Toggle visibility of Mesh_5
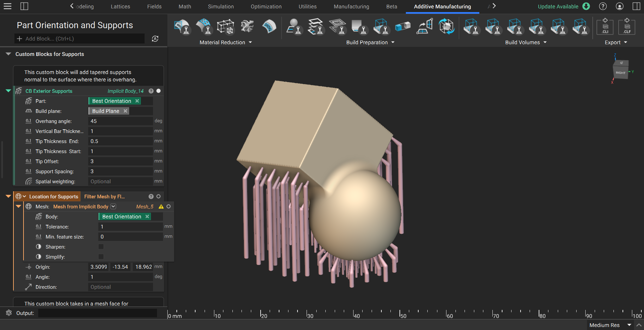The image size is (644, 330). click(169, 206)
